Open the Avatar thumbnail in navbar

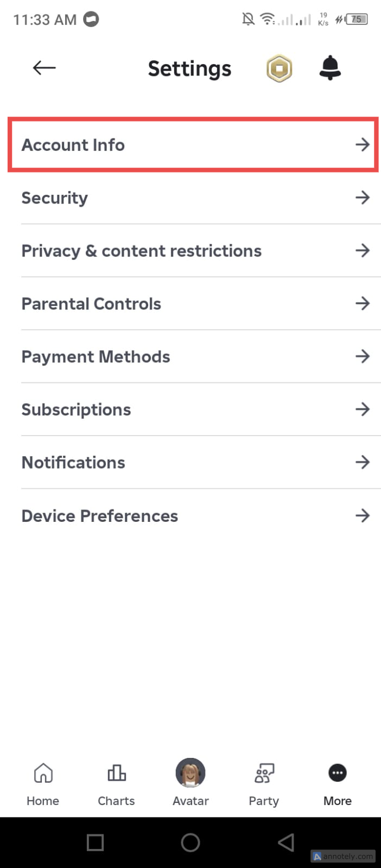pyautogui.click(x=190, y=773)
